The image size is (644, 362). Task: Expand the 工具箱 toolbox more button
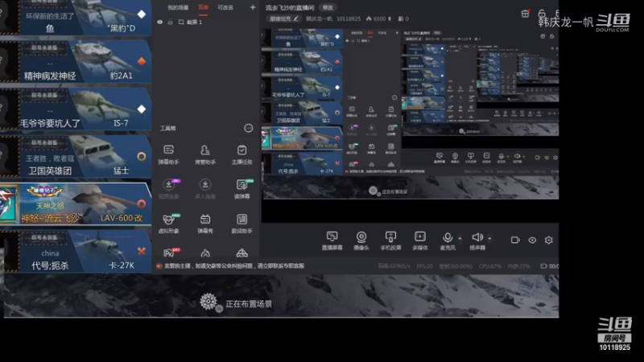(x=248, y=129)
